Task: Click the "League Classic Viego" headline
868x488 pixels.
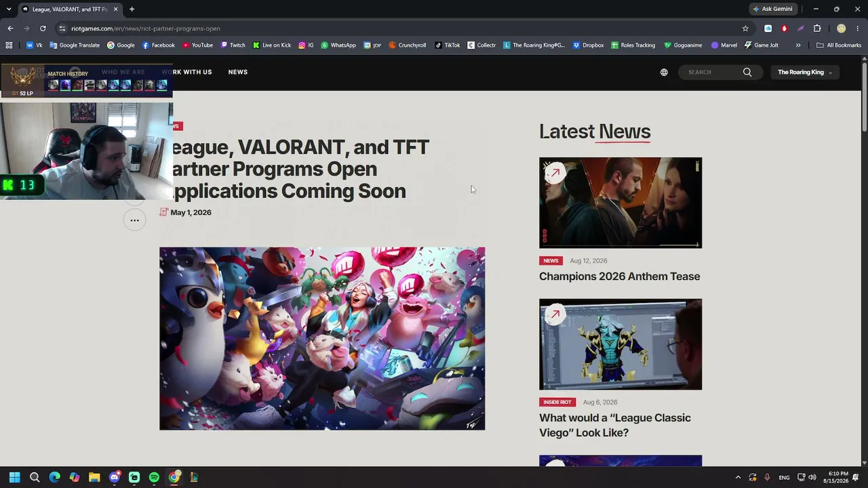Action: pos(615,425)
